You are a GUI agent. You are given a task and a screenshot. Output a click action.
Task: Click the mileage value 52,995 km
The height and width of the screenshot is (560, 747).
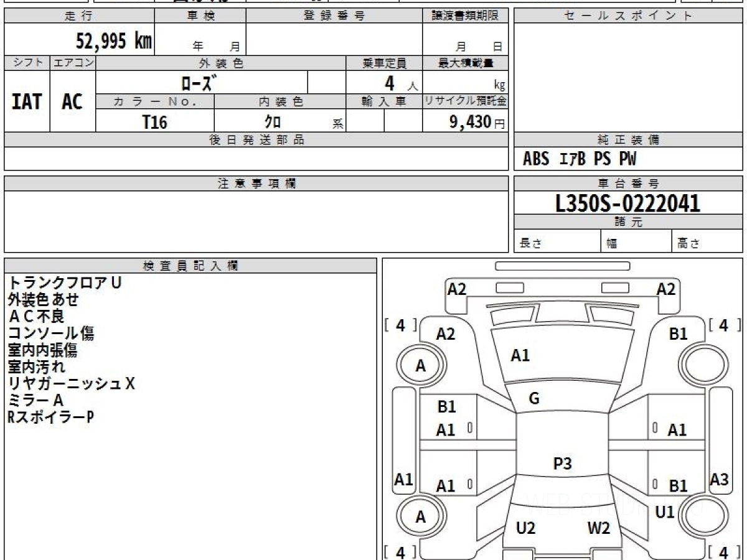click(114, 41)
